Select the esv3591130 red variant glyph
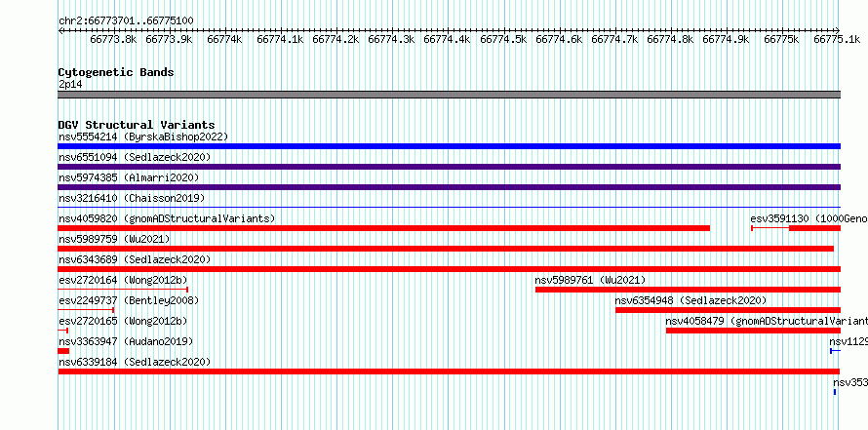The image size is (868, 430). (796, 228)
